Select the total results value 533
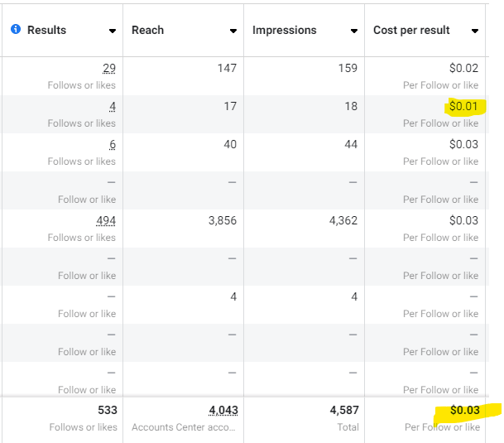Screen dimensions: 504x443 point(107,410)
